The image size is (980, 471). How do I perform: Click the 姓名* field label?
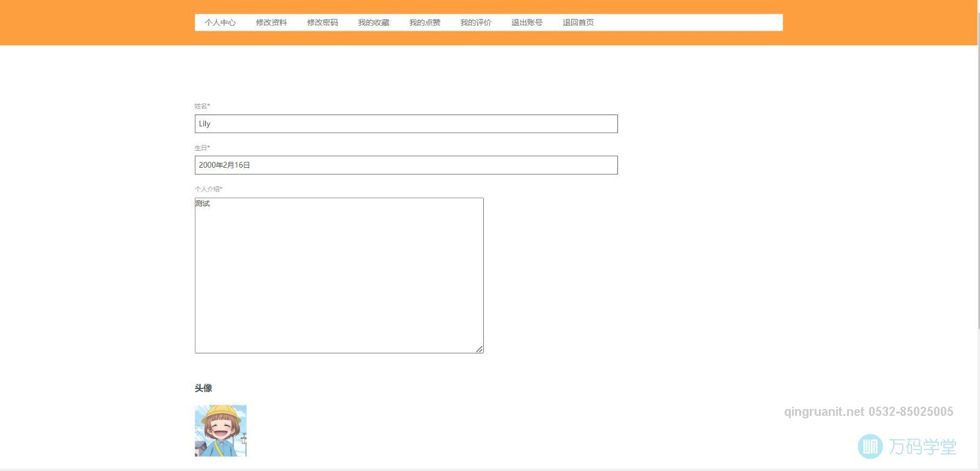(202, 107)
